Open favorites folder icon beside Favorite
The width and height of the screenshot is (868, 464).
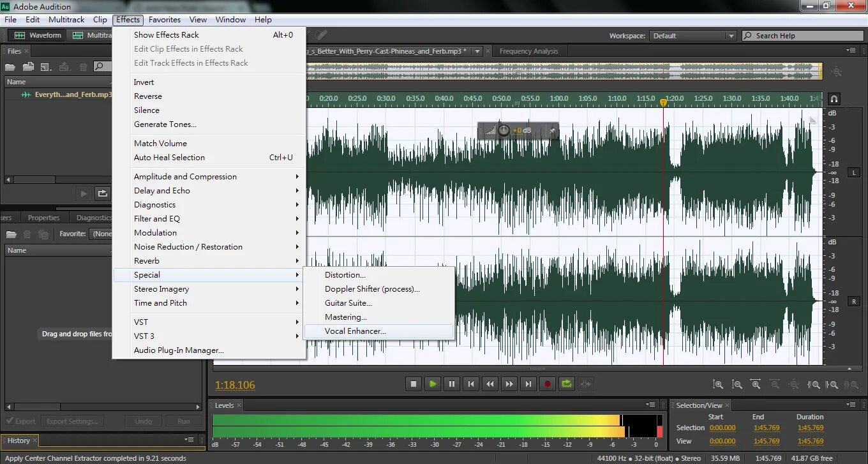pyautogui.click(x=11, y=234)
